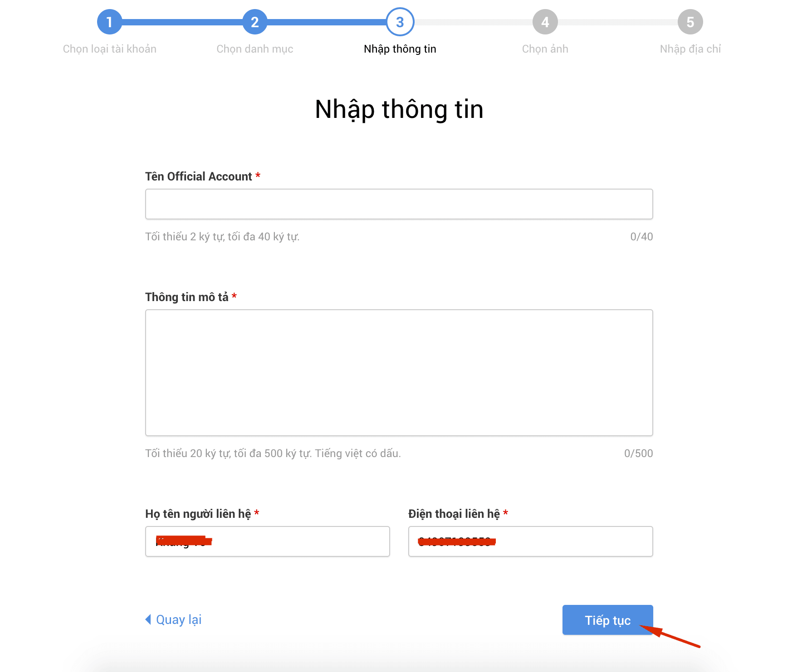Screen dimensions: 812x672
Task: Open the Chọn danh mục step label
Action: coord(254,49)
